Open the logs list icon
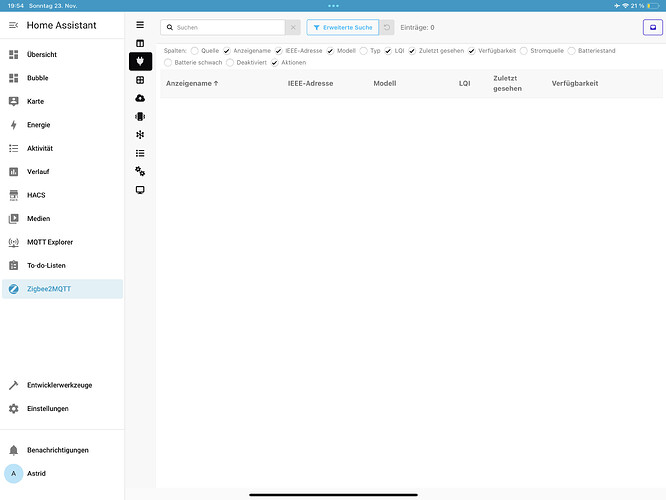This screenshot has width=666, height=500. pyautogui.click(x=140, y=153)
